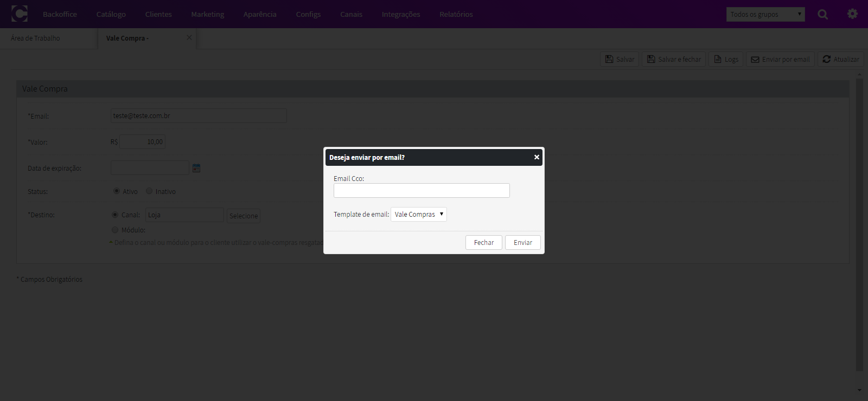Choose the Canal destination radio button
The image size is (868, 401).
(x=115, y=215)
